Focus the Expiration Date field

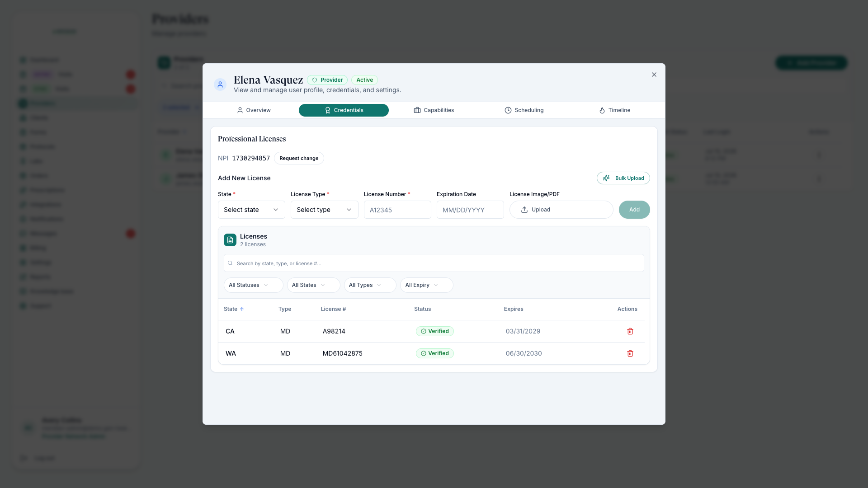[x=470, y=210]
